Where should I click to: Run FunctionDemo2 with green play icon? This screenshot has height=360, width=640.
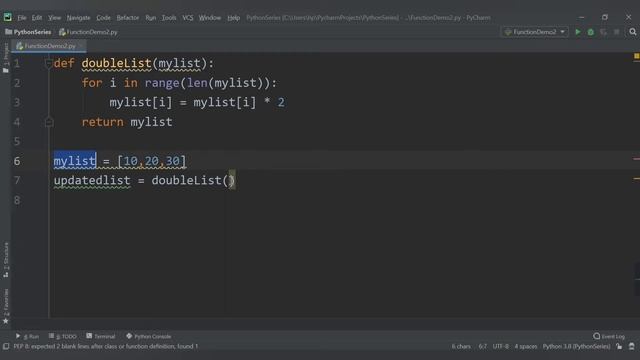pyautogui.click(x=578, y=32)
